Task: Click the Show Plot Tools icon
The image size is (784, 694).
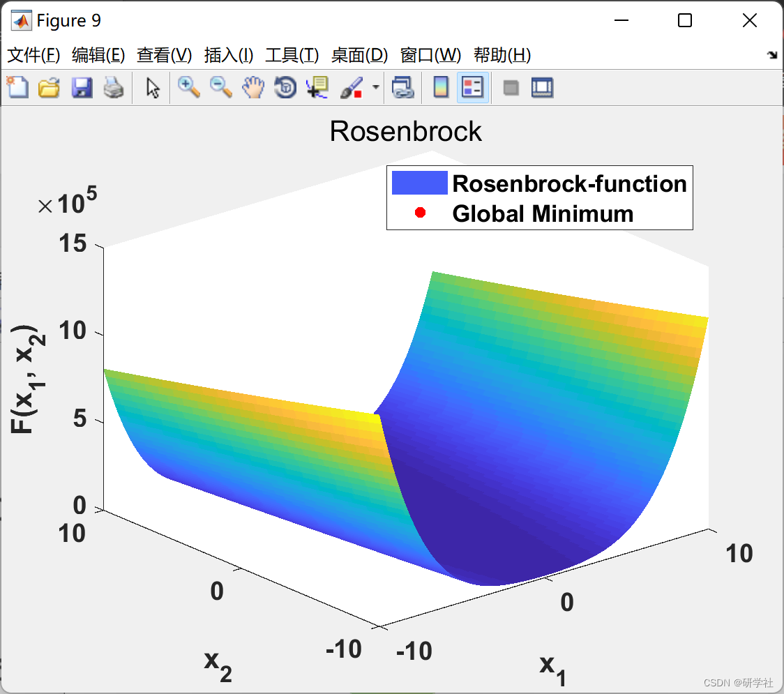Action: tap(543, 87)
